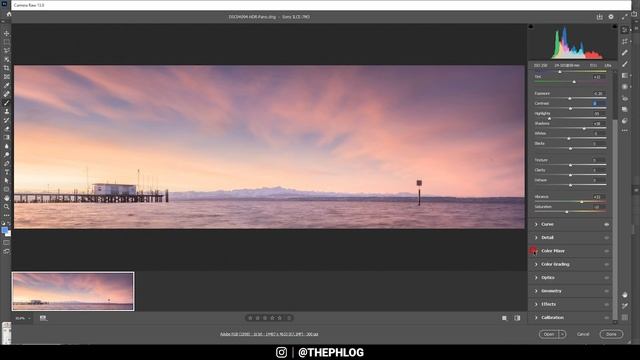Select the Gradient tool

(x=6, y=138)
